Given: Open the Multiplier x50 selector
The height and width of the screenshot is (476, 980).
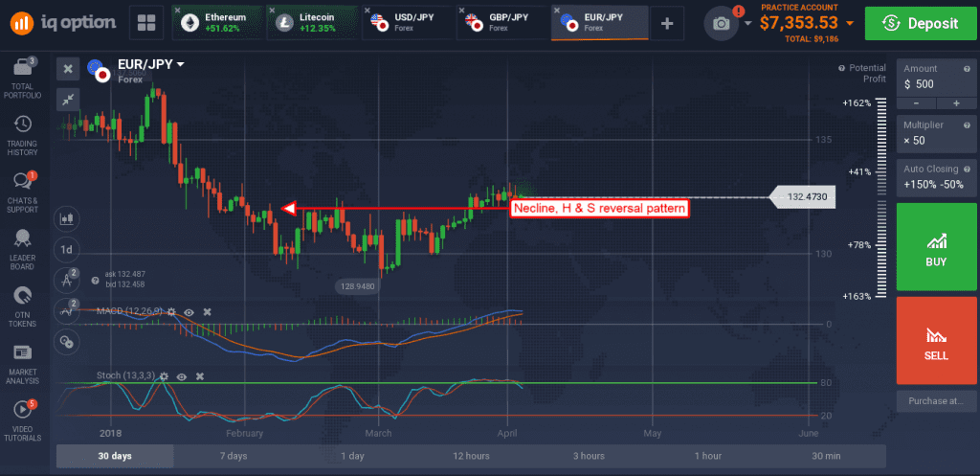Looking at the screenshot, I should click(x=936, y=132).
